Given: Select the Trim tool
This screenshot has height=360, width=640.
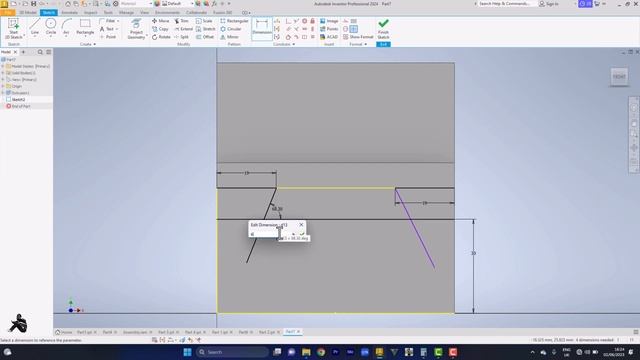Looking at the screenshot, I should [x=182, y=21].
